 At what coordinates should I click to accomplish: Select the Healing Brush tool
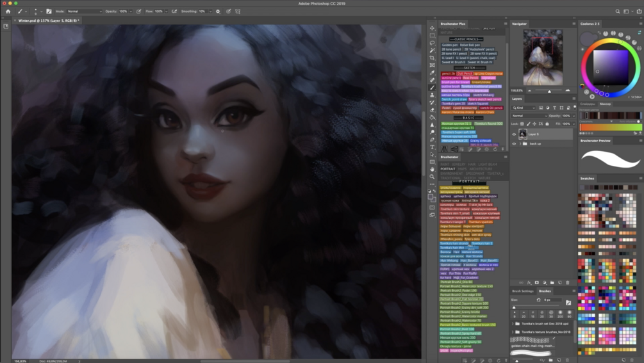(x=432, y=80)
